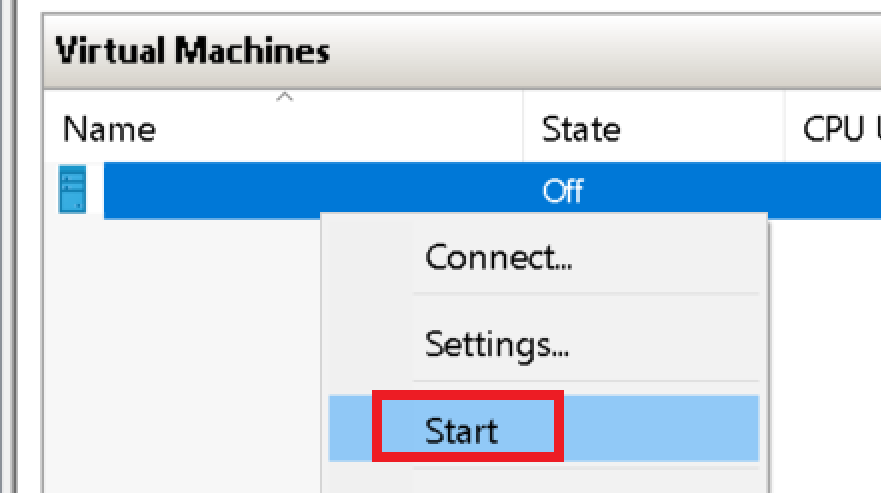Sort the list by the Name column header

110,129
